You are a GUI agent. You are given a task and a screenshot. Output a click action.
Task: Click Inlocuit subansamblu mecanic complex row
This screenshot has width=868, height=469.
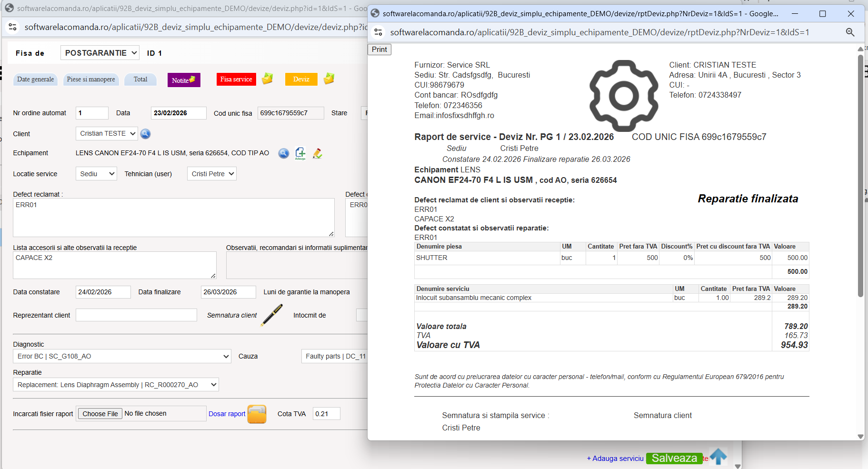pos(612,298)
